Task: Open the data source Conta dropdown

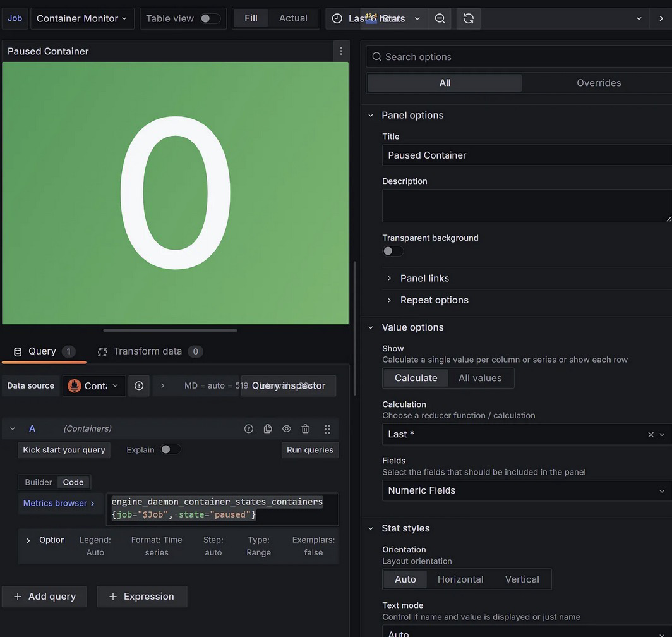Action: tap(94, 385)
